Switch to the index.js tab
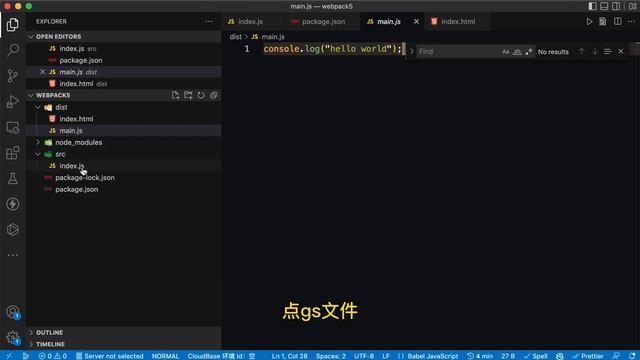Image resolution: width=640 pixels, height=360 pixels. click(250, 21)
